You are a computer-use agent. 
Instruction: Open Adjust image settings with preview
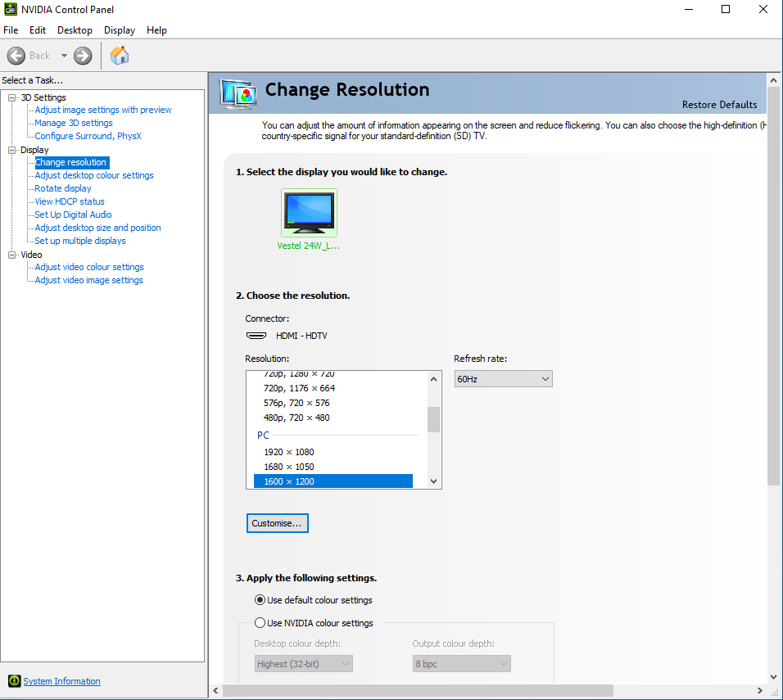click(x=103, y=110)
